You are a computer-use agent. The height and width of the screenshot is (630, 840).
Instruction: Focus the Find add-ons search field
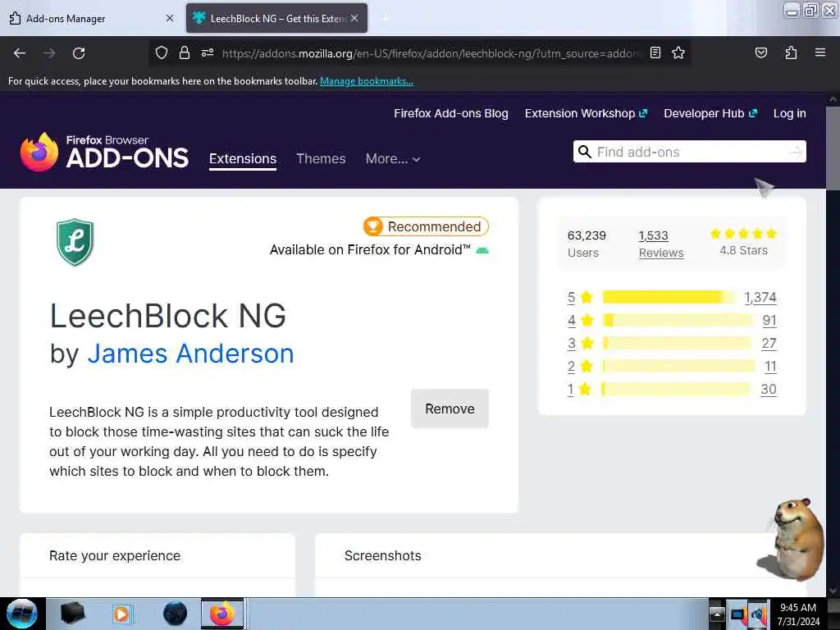tap(689, 152)
